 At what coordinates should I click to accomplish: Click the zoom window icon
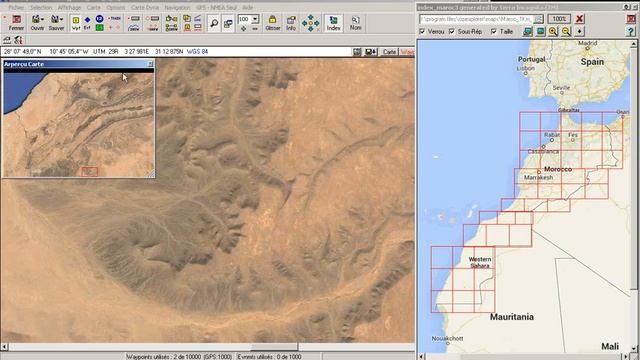pyautogui.click(x=228, y=23)
